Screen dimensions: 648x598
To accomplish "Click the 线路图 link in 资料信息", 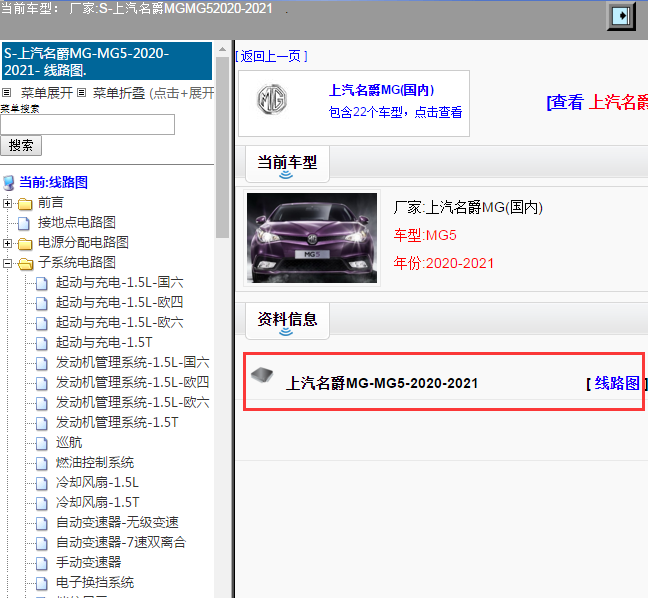I will click(x=617, y=384).
